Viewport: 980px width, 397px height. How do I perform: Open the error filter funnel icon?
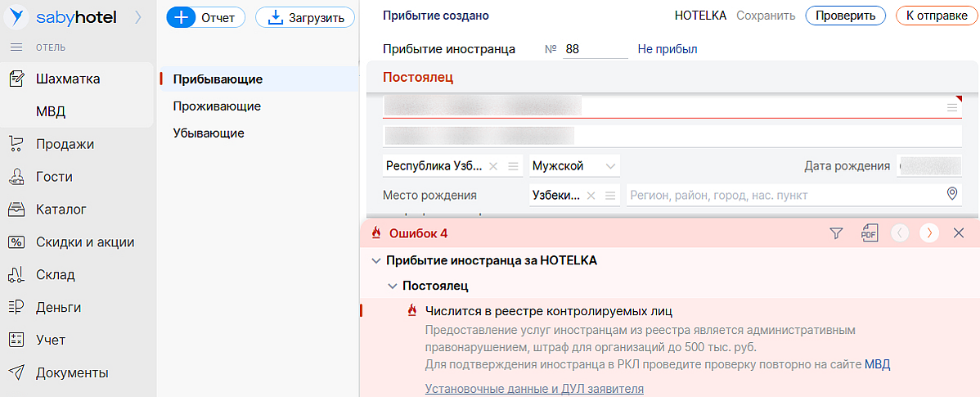click(836, 233)
